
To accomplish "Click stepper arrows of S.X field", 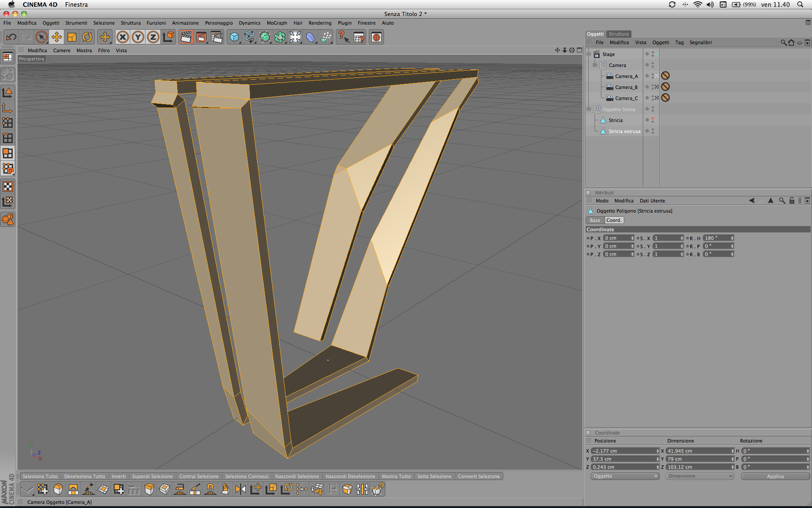I will (x=682, y=238).
